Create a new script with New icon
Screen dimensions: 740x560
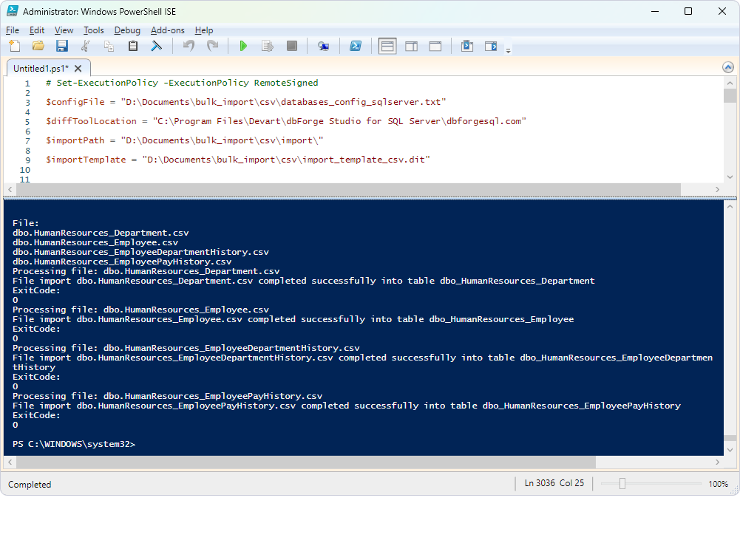click(15, 47)
